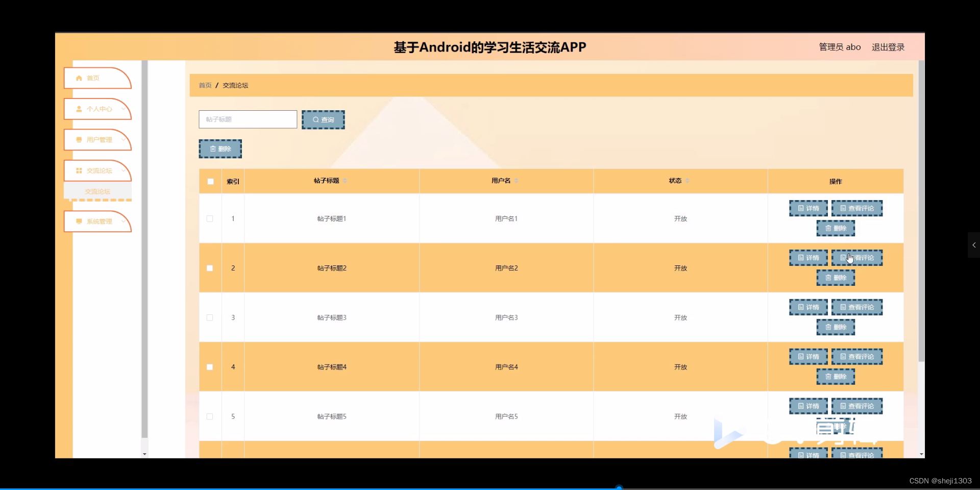The image size is (980, 490).
Task: Tick the checkbox next to 帖子标题5
Action: pos(209,416)
